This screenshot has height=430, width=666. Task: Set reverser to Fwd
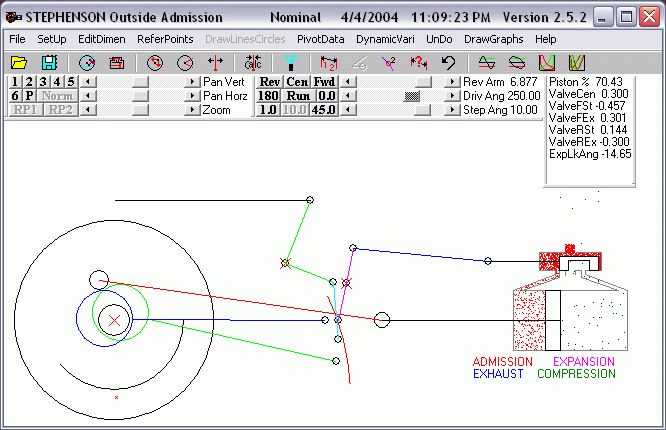click(x=325, y=82)
